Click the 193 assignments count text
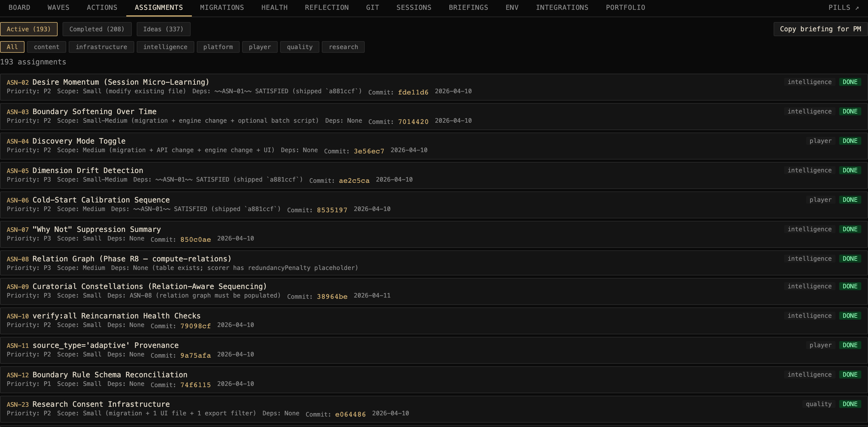The height and width of the screenshot is (427, 868). pyautogui.click(x=33, y=62)
